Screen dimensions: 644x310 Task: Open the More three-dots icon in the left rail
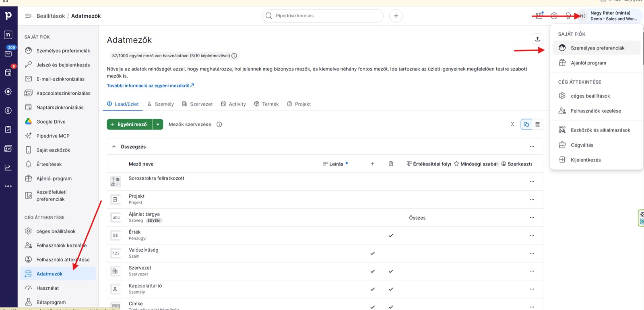tap(8, 186)
